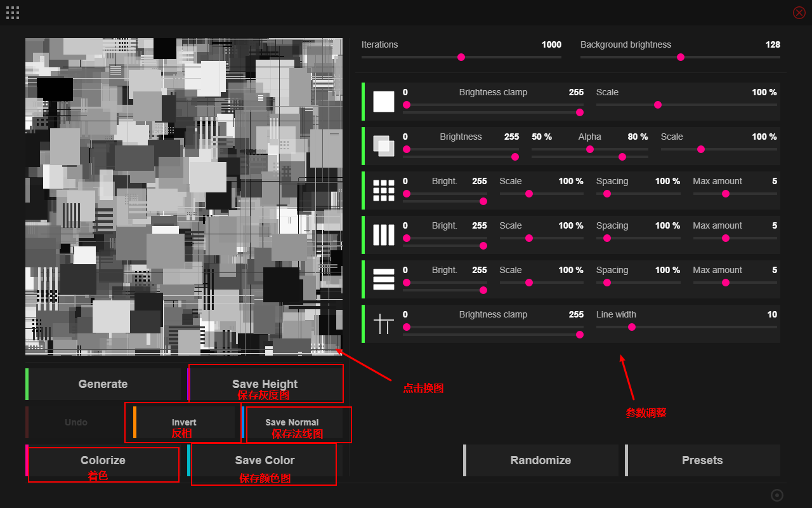812x508 pixels.
Task: Click the single white square shape icon
Action: tap(383, 102)
